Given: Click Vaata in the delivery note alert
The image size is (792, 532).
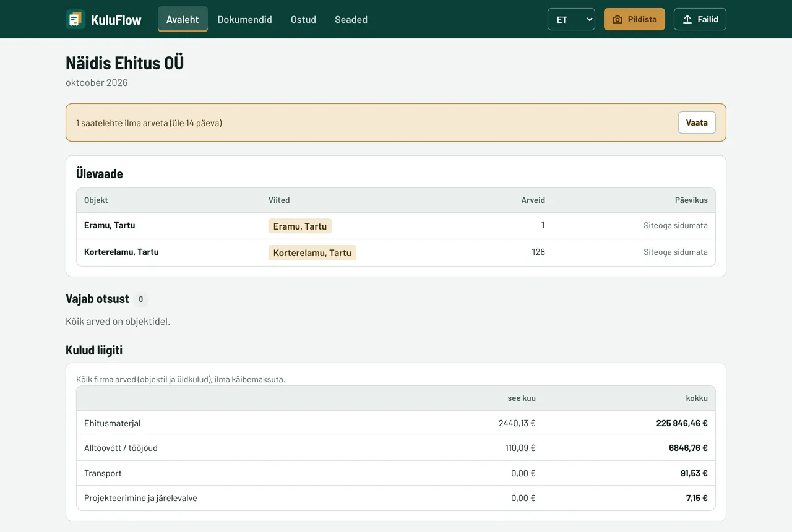Looking at the screenshot, I should (x=697, y=122).
